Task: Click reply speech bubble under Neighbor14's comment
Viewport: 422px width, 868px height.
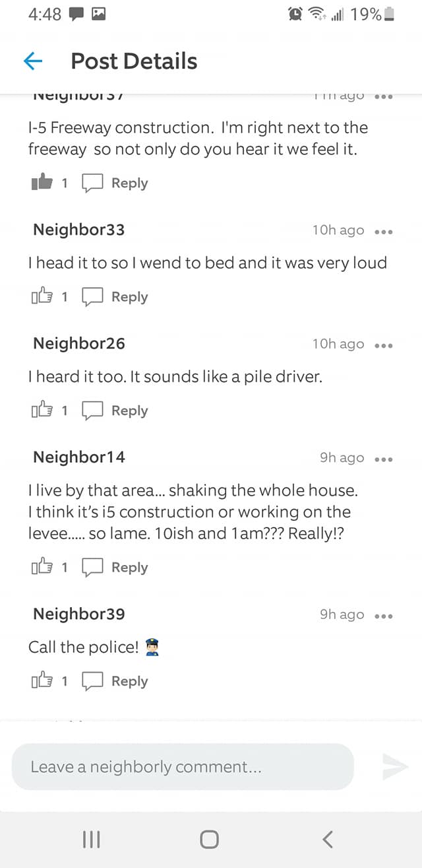Action: coord(92,567)
